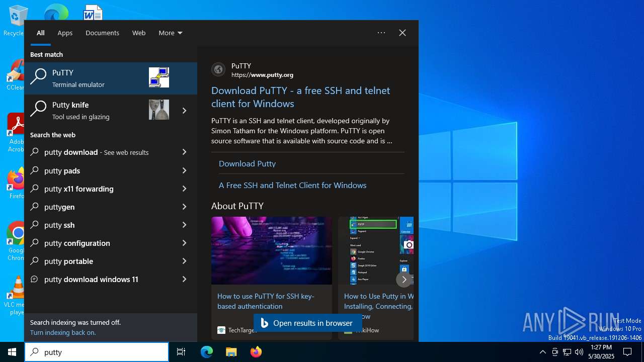Expand putty pads suggestion arrow
644x362 pixels.
click(x=184, y=170)
